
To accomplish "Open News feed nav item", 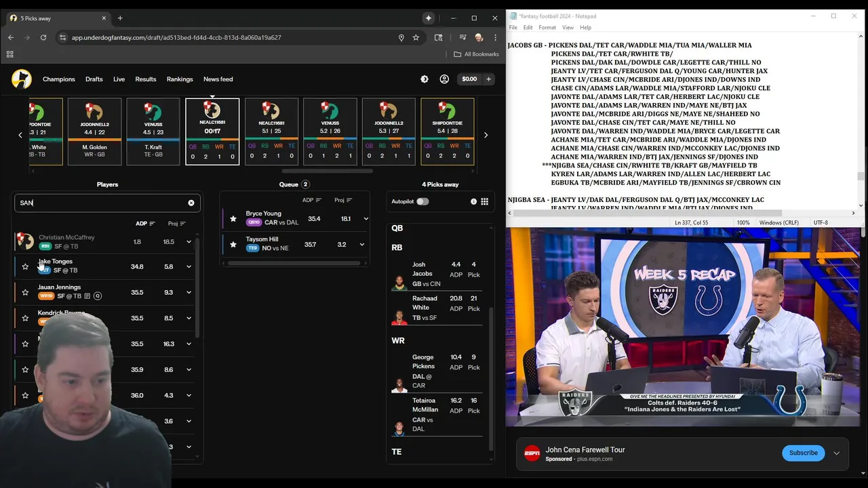I will 218,79.
